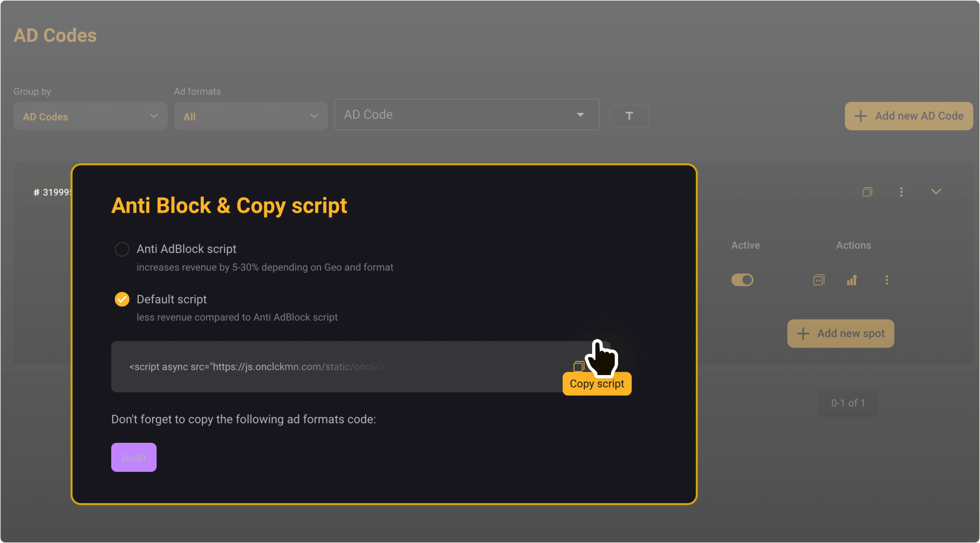Click the copy spot code icon in Actions column
Screen dimensions: 980x543
pos(819,280)
